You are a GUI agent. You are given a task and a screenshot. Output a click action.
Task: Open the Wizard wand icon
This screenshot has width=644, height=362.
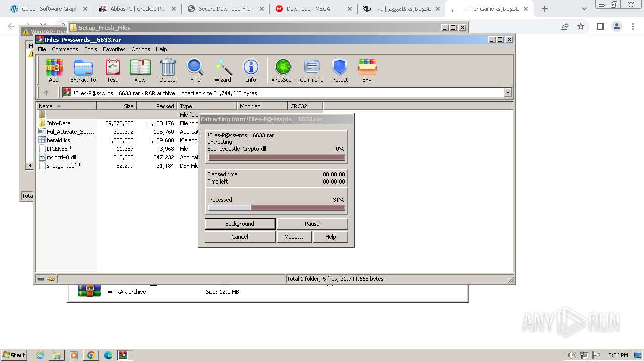tap(223, 71)
